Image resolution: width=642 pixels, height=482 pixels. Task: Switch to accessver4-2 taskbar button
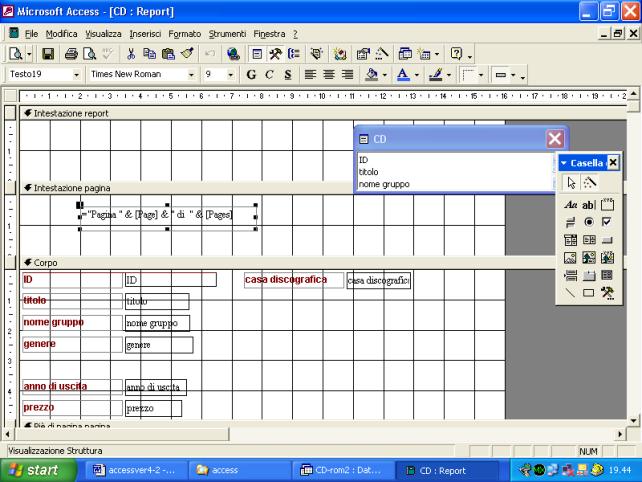[x=136, y=470]
